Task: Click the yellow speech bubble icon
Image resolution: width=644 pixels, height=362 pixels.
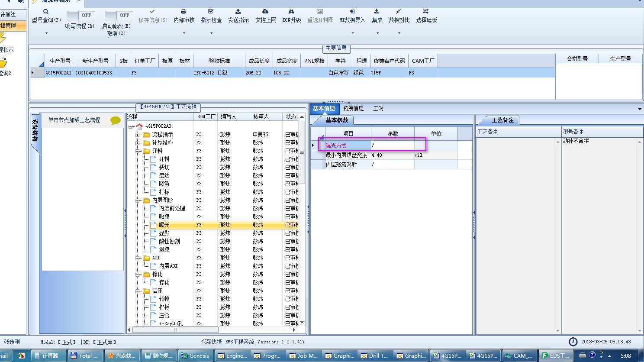Action: (x=116, y=120)
